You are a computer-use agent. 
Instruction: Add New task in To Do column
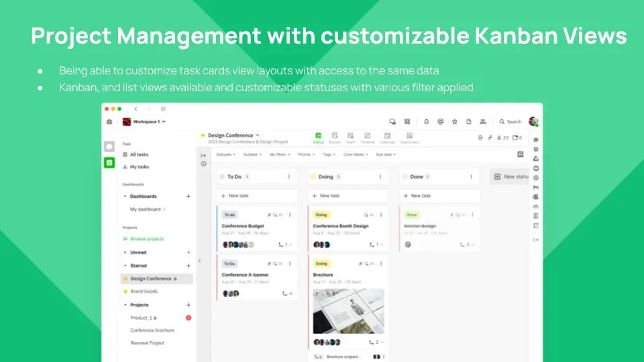point(257,196)
